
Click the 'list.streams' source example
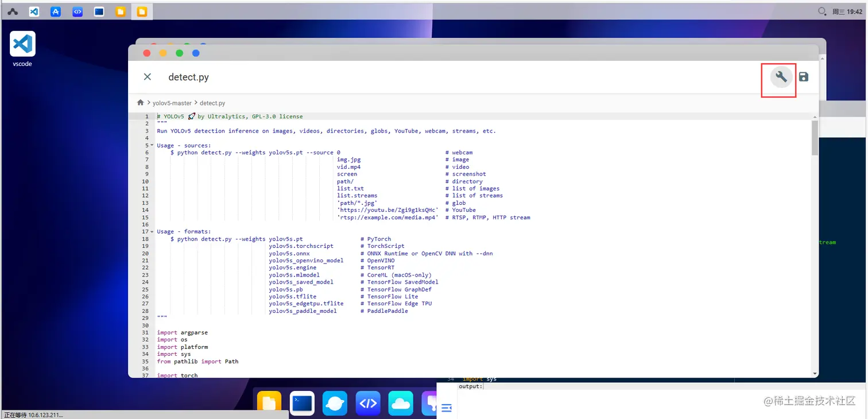(357, 196)
